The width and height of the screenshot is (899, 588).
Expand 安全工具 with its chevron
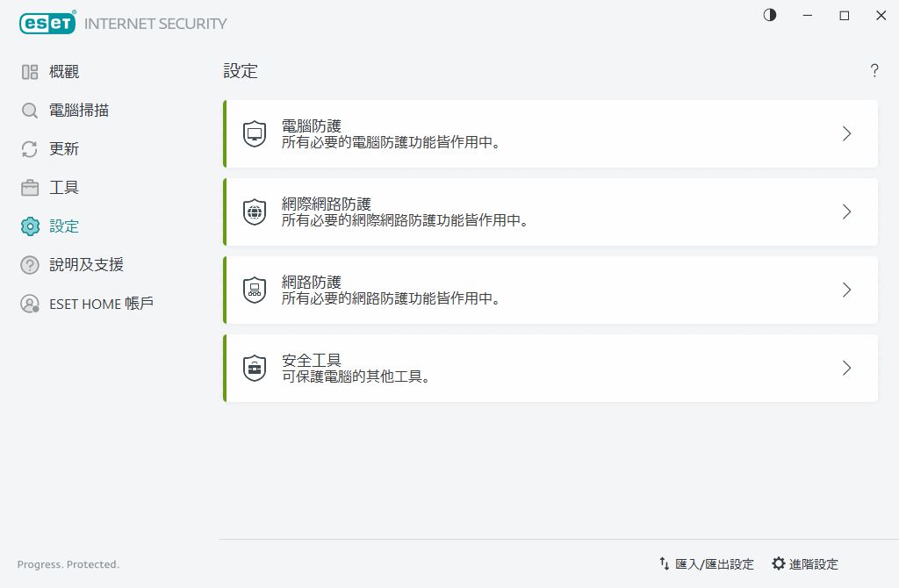[846, 368]
